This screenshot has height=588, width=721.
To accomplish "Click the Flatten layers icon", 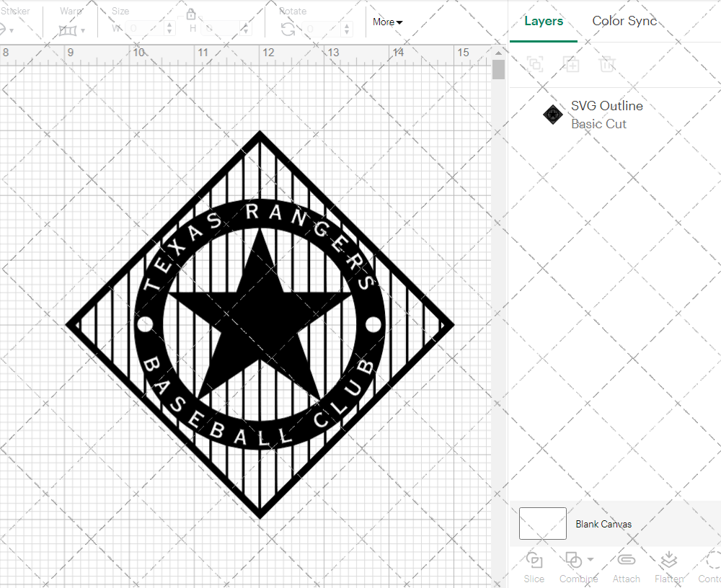I will click(x=668, y=561).
